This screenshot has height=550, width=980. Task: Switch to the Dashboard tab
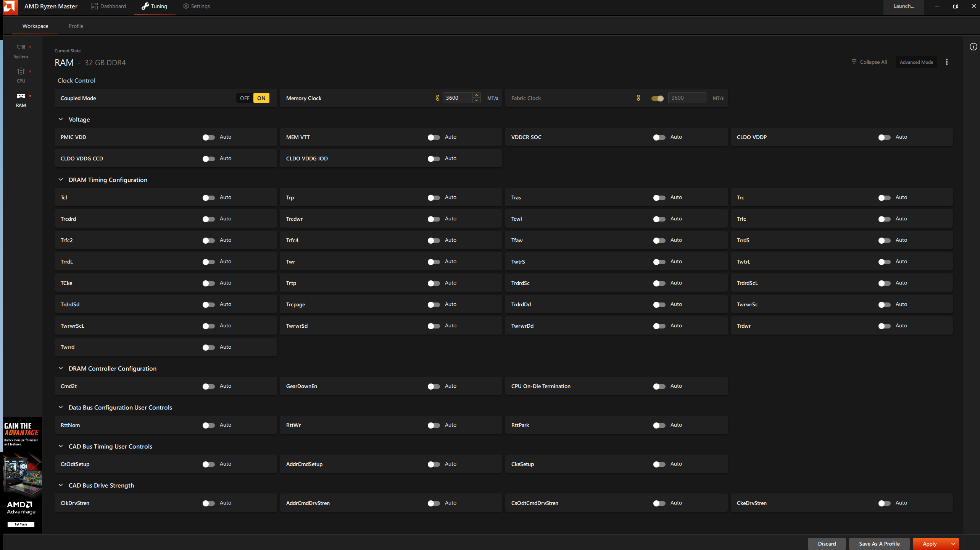(108, 6)
